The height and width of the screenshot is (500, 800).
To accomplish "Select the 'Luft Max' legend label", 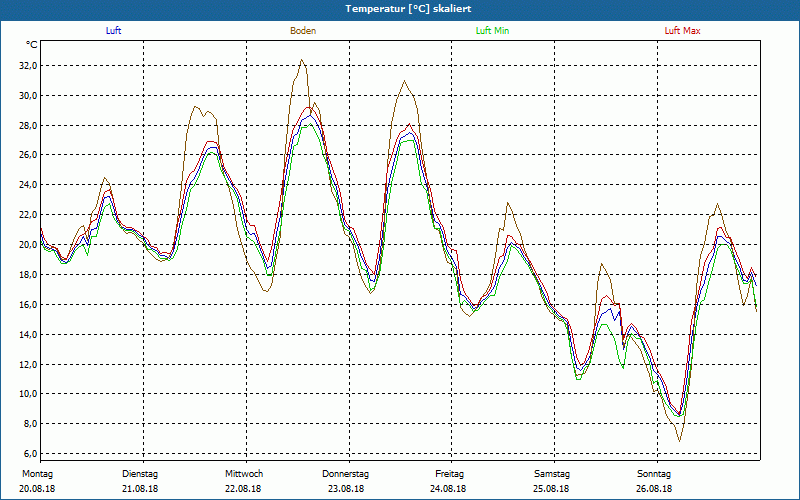I will coord(683,31).
